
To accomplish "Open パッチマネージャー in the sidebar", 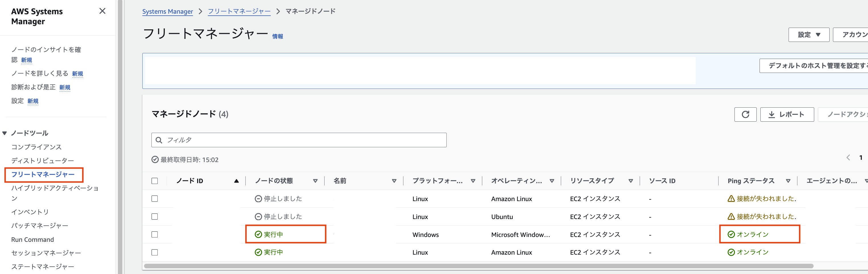I will [40, 226].
